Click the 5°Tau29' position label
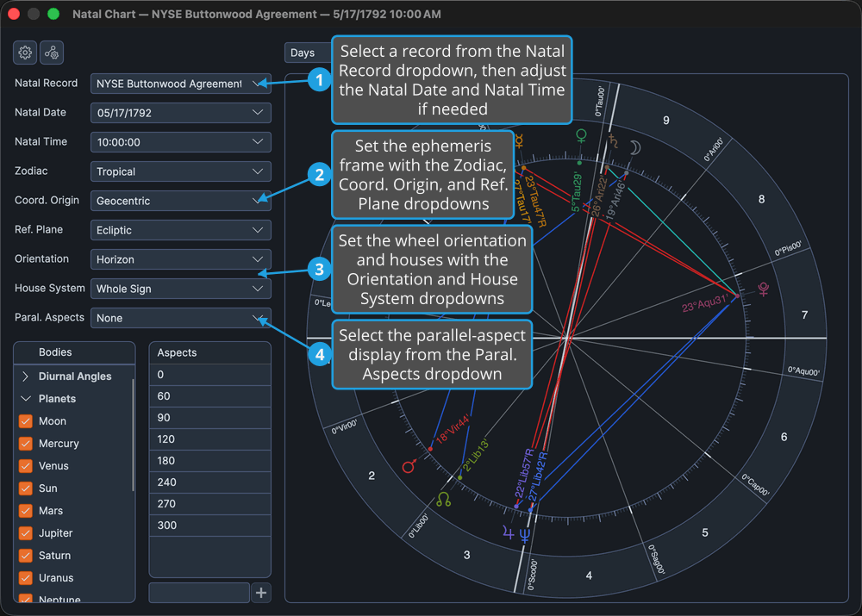The image size is (862, 616). [x=576, y=193]
